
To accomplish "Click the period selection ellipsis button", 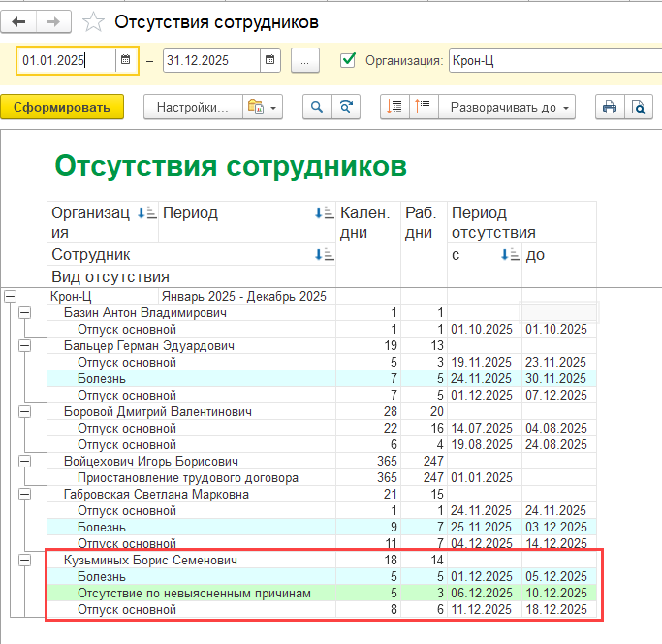I will (x=304, y=60).
